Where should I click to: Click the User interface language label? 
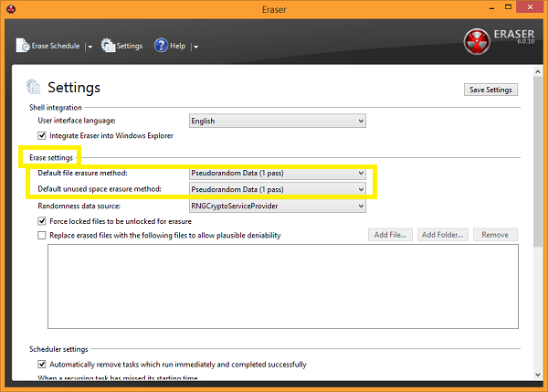(77, 121)
